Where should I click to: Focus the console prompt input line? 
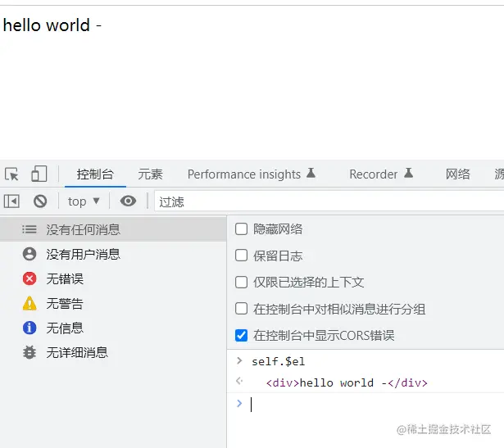coord(366,404)
